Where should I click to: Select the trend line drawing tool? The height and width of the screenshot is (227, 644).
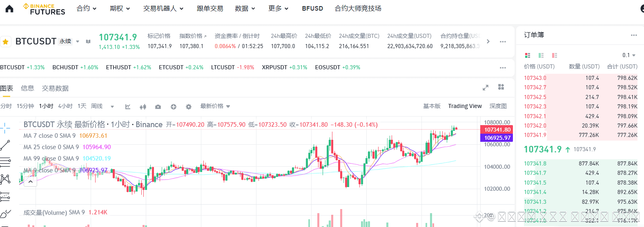click(x=5, y=145)
